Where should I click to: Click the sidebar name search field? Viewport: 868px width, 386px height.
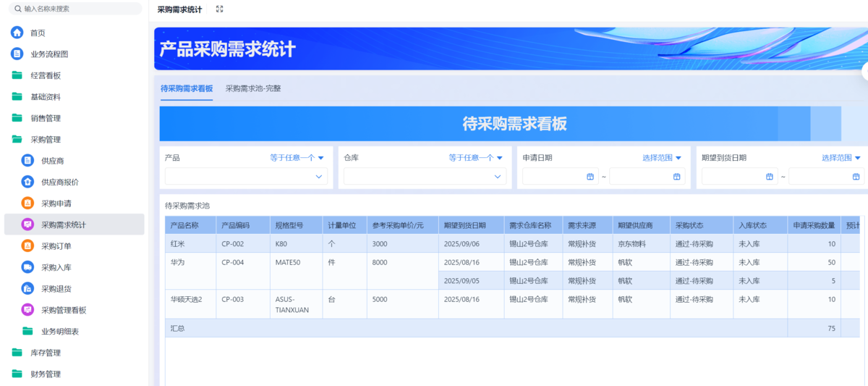point(75,9)
